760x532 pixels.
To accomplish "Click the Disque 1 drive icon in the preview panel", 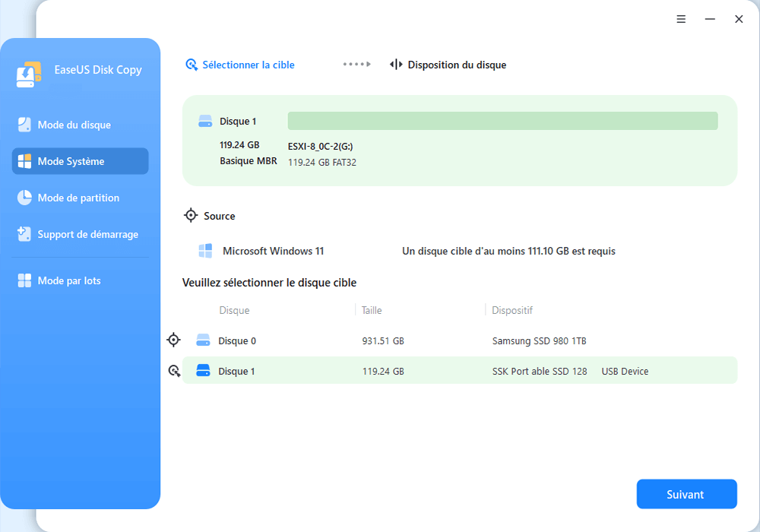I will (x=205, y=121).
